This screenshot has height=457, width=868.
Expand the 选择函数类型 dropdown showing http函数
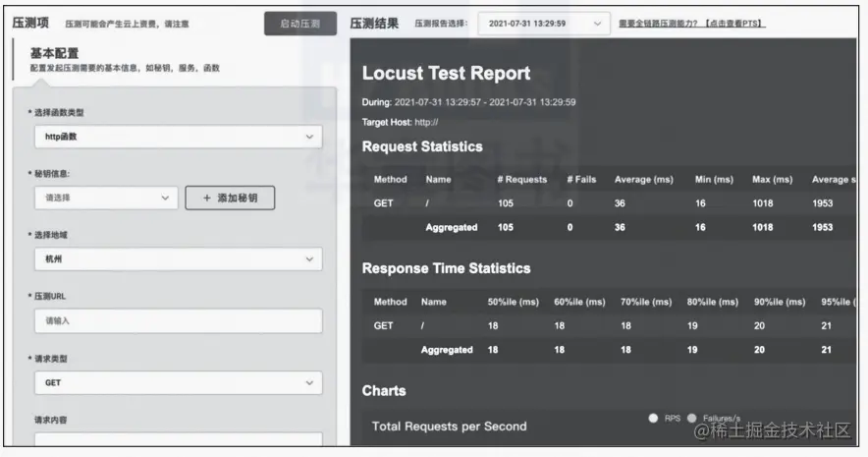point(179,137)
